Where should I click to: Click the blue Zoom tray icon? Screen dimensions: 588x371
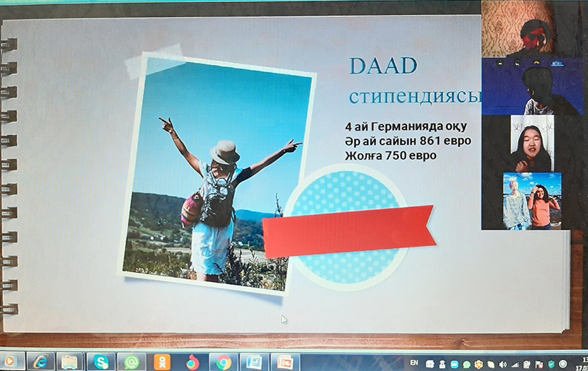pyautogui.click(x=455, y=364)
